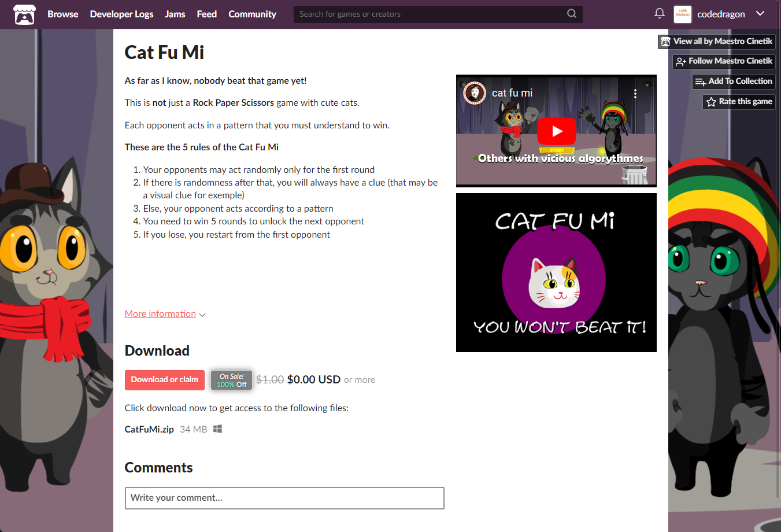
Task: Write a comment in the box
Action: [284, 498]
